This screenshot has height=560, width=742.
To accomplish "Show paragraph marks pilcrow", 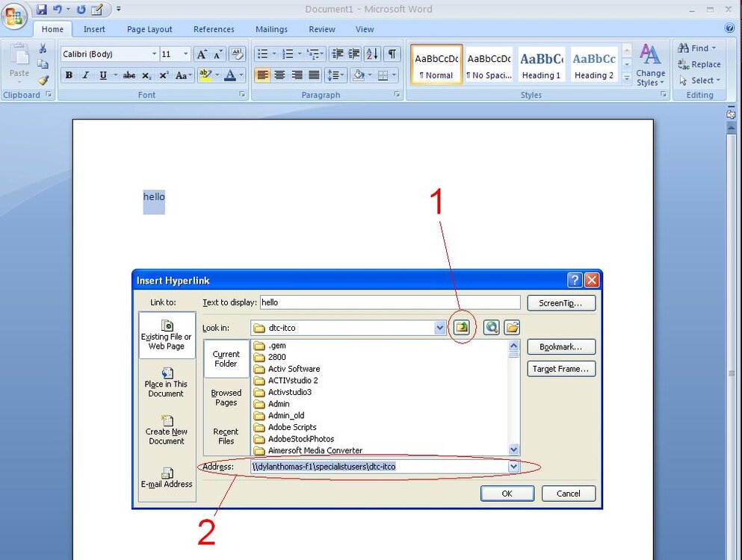I will 392,54.
